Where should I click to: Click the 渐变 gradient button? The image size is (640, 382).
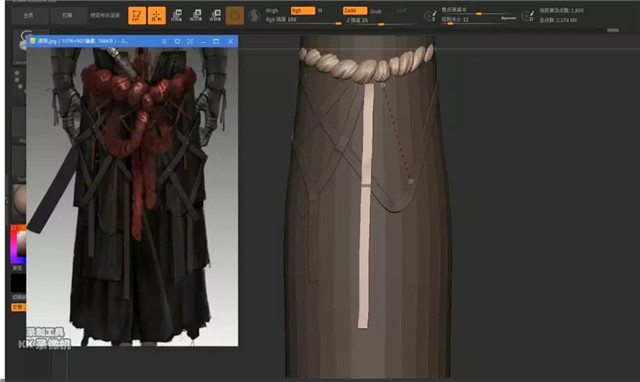tap(18, 268)
